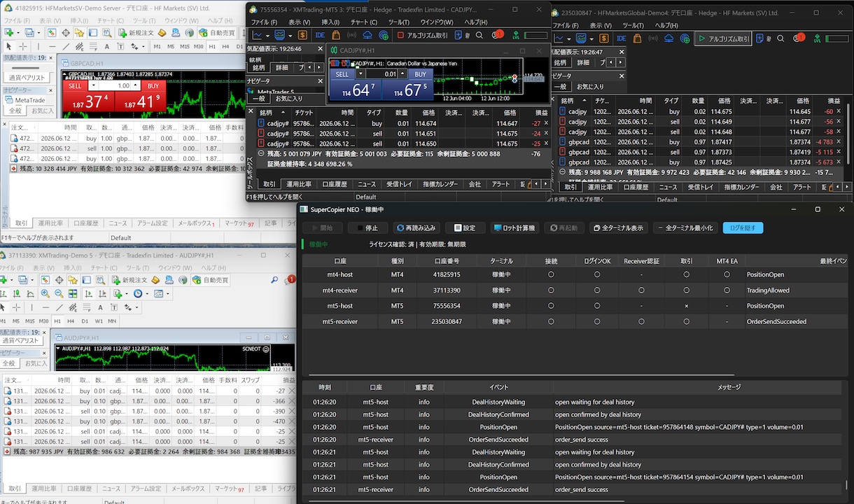
Task: Decrease lot volume on CADJPY panel
Action: point(360,73)
